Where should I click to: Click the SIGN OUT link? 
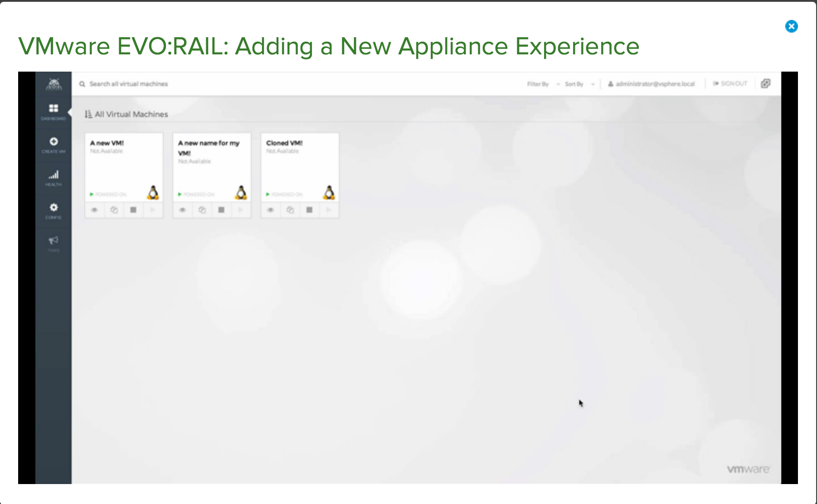(730, 83)
